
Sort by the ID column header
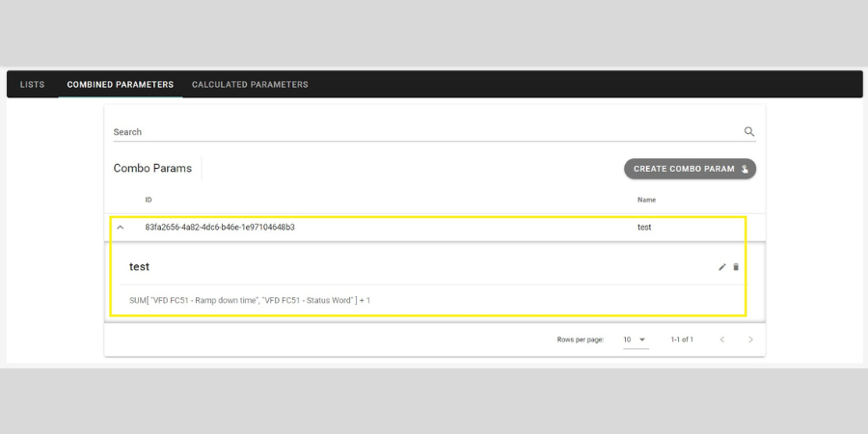149,200
